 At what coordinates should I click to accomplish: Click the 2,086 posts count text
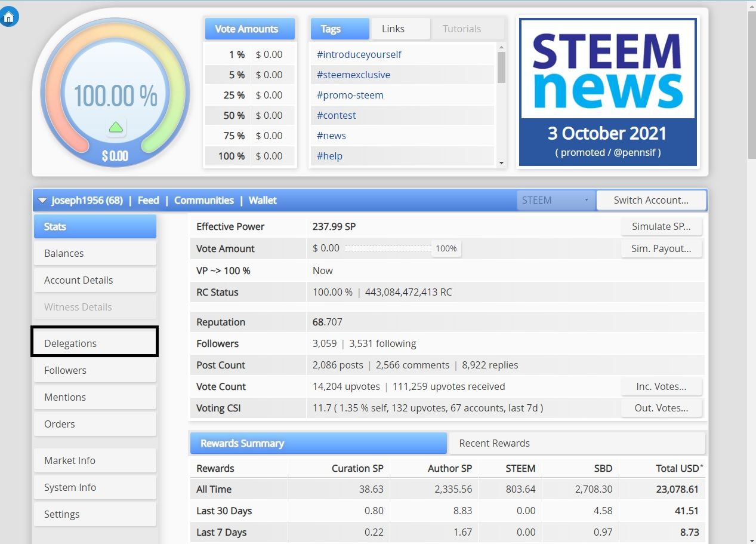click(x=338, y=365)
